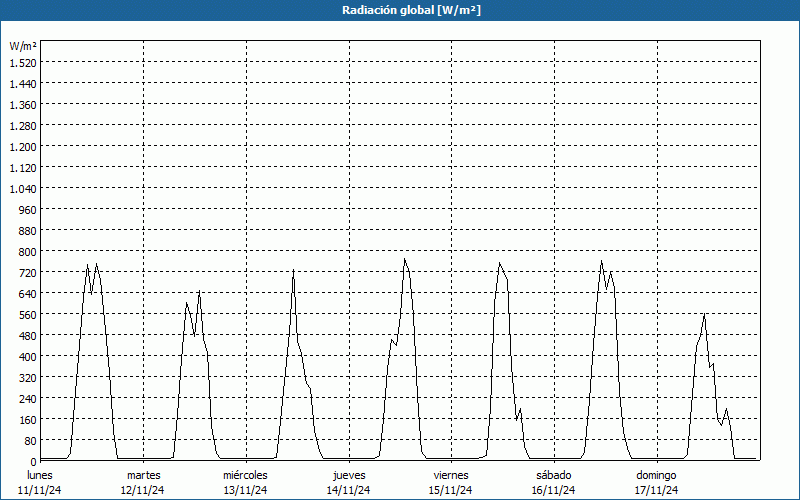
Task: Select the 800 y-axis value
Action: [28, 252]
